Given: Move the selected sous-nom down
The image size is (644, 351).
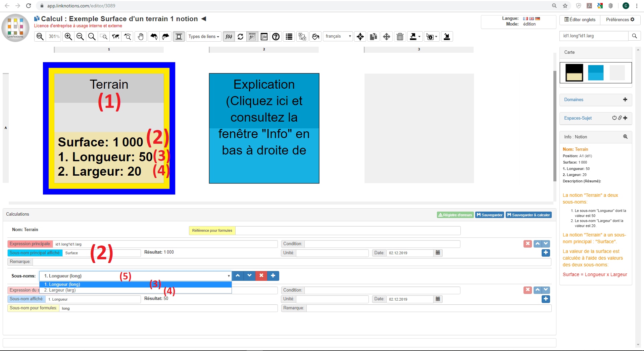Looking at the screenshot, I should [249, 276].
